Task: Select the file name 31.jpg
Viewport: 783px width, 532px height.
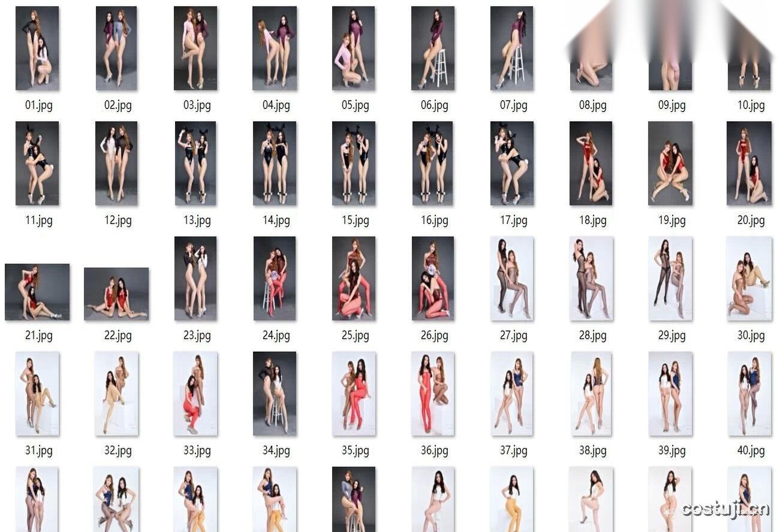Action: (39, 451)
